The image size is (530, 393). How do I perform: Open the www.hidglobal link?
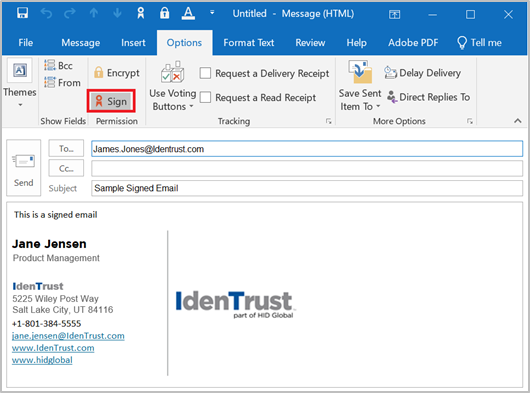pos(42,360)
